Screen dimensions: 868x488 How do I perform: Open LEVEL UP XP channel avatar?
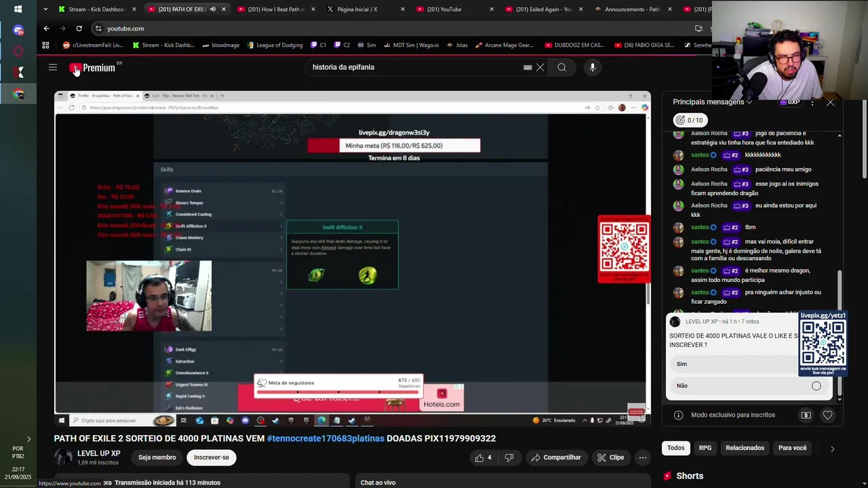tap(63, 457)
